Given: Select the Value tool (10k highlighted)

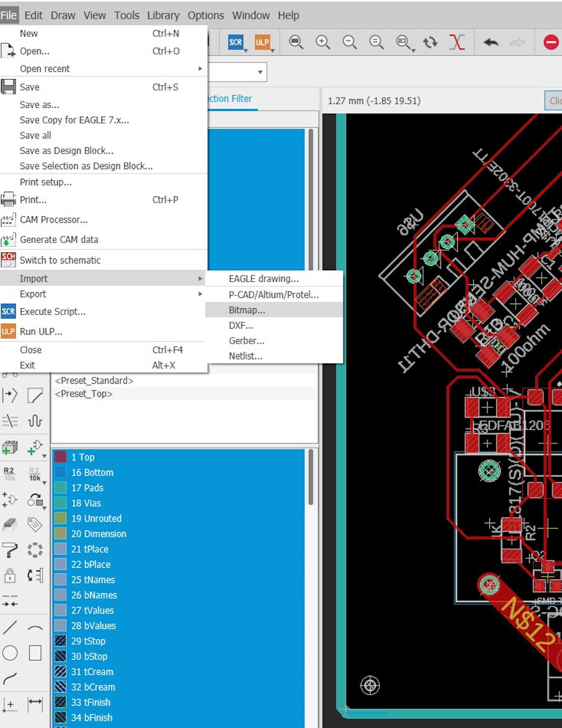Looking at the screenshot, I should [x=34, y=473].
